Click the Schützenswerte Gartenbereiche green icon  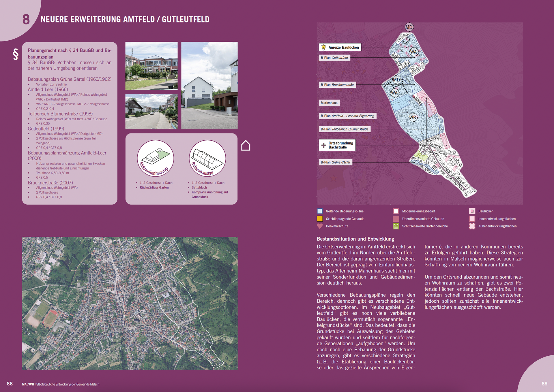pos(396,226)
